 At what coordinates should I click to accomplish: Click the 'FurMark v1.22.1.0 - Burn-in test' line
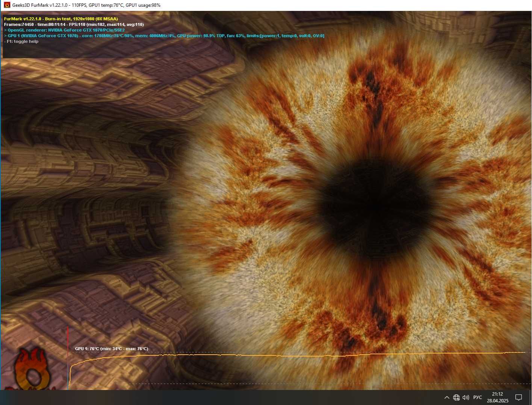tap(61, 19)
